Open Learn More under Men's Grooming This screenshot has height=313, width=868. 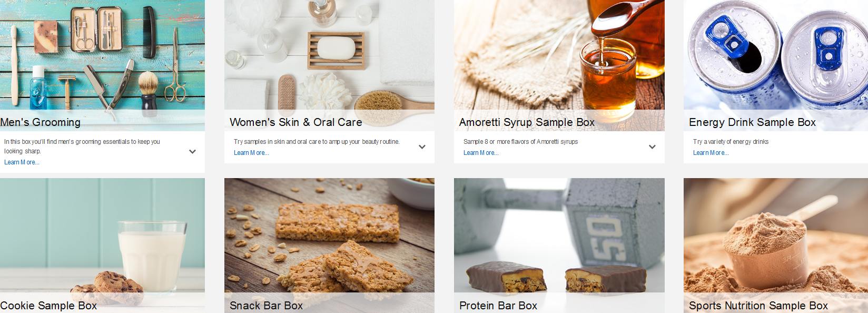tap(22, 162)
